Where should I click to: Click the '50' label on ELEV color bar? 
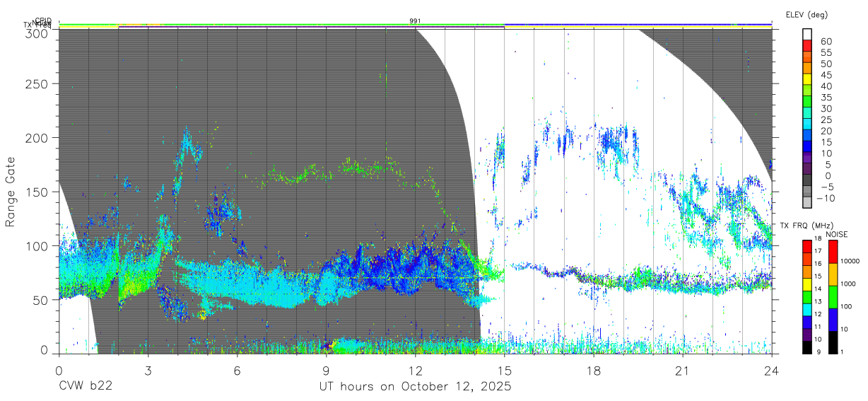coord(826,64)
